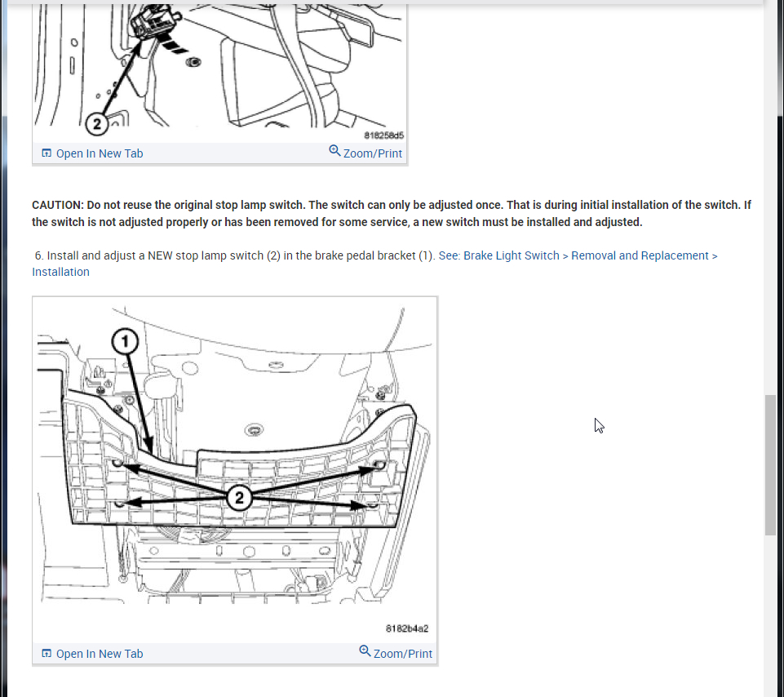Click image code 8182b4a2 label
Viewport: 784px width, 697px height.
pyautogui.click(x=407, y=628)
